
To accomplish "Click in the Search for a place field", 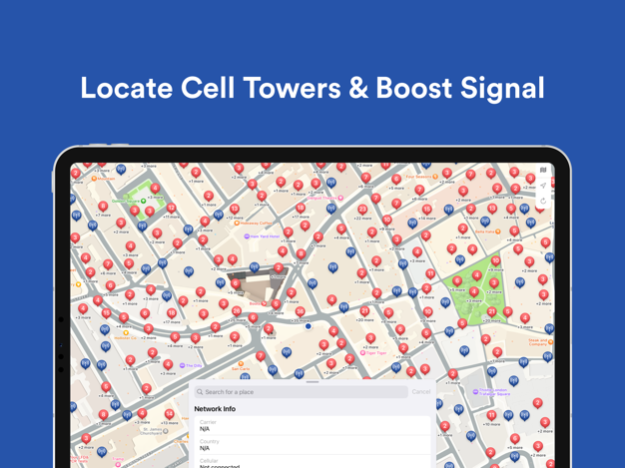I will tap(301, 392).
